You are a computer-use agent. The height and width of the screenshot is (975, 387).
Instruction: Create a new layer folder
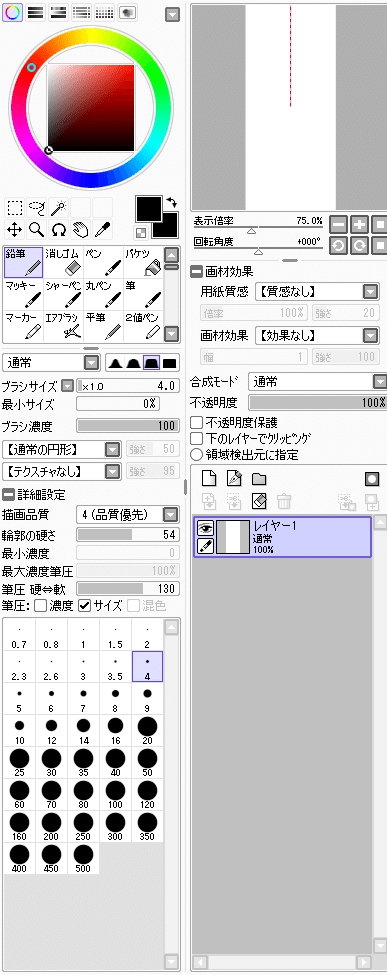pyautogui.click(x=259, y=479)
